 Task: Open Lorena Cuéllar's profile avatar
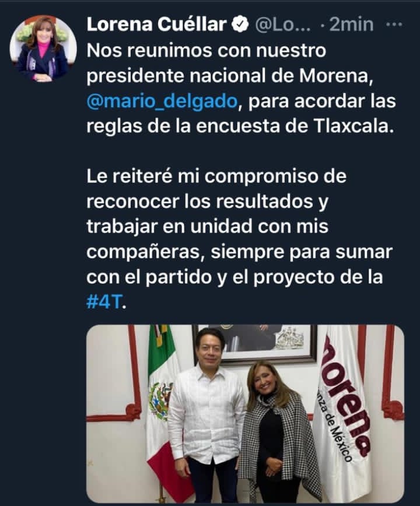(43, 48)
